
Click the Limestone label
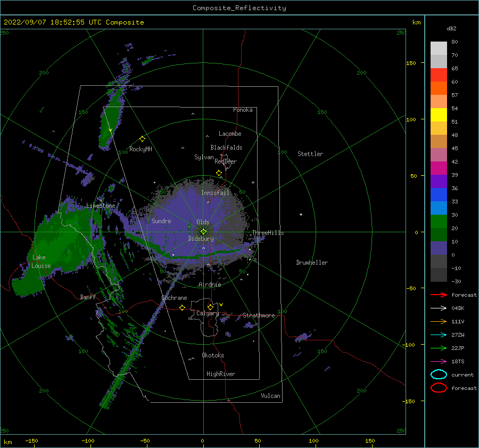coord(101,206)
